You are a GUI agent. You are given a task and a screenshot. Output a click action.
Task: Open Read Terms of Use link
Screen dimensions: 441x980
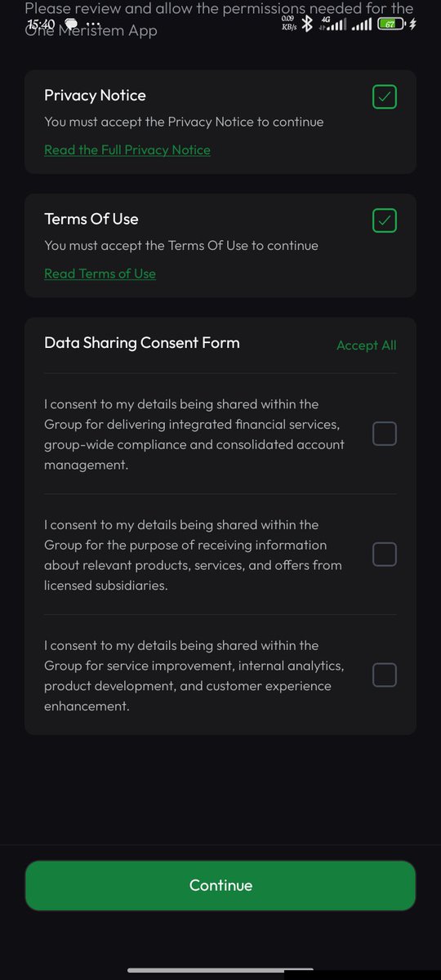100,274
